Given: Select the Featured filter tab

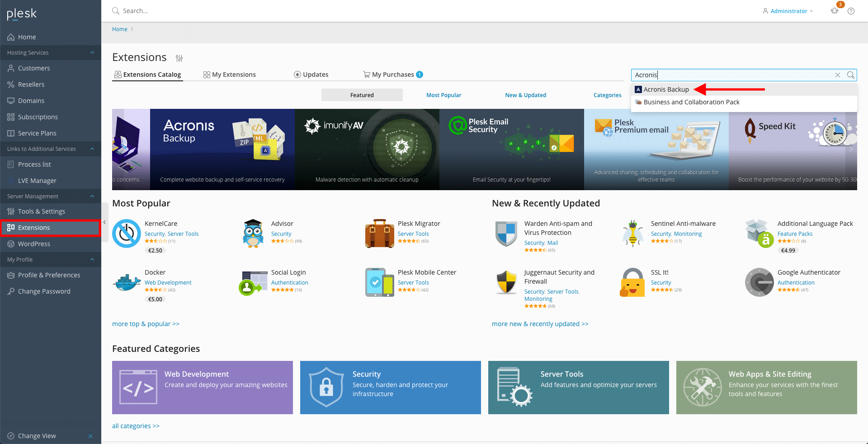Looking at the screenshot, I should coord(362,95).
